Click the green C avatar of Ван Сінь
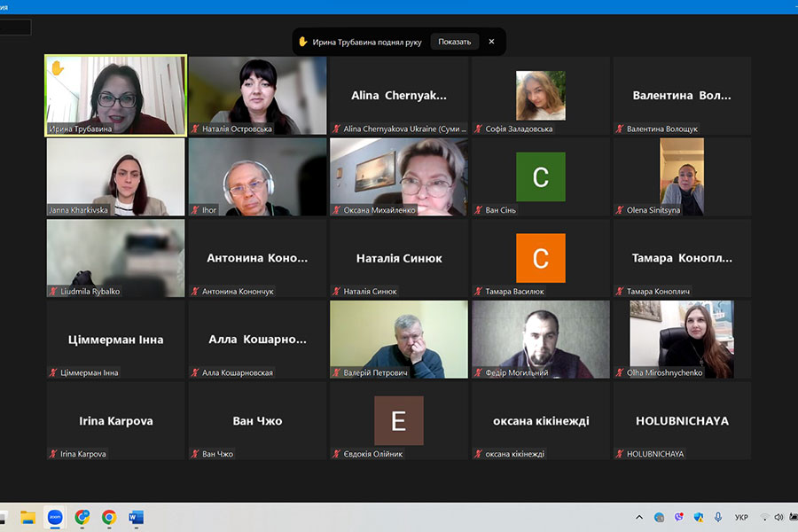 coord(541,176)
